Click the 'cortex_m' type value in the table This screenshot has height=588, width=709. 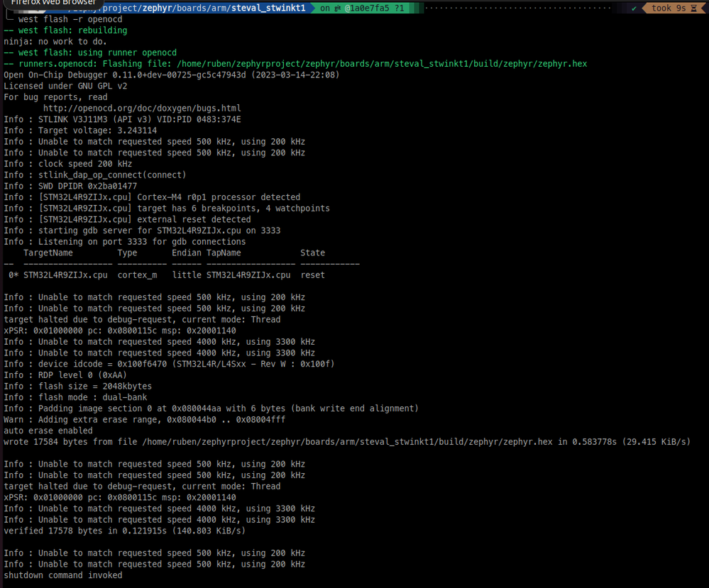pos(137,274)
